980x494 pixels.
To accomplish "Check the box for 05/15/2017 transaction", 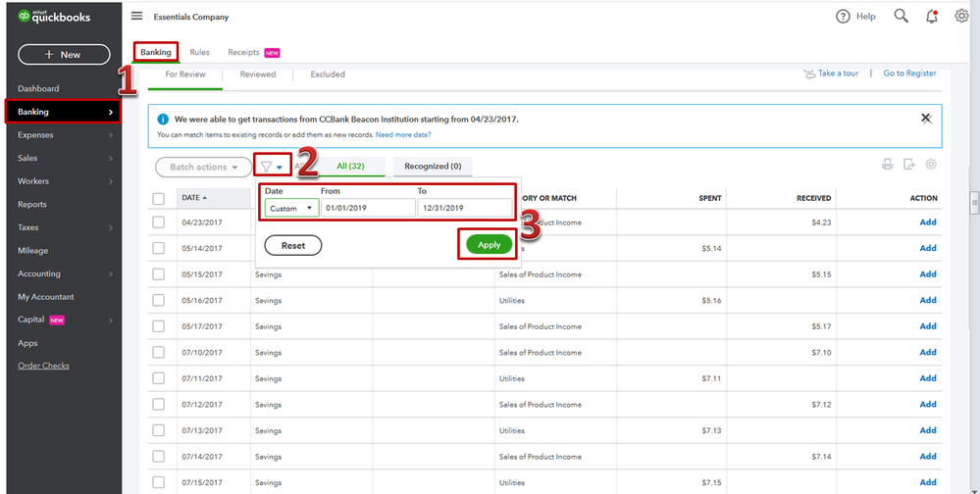I will click(159, 274).
